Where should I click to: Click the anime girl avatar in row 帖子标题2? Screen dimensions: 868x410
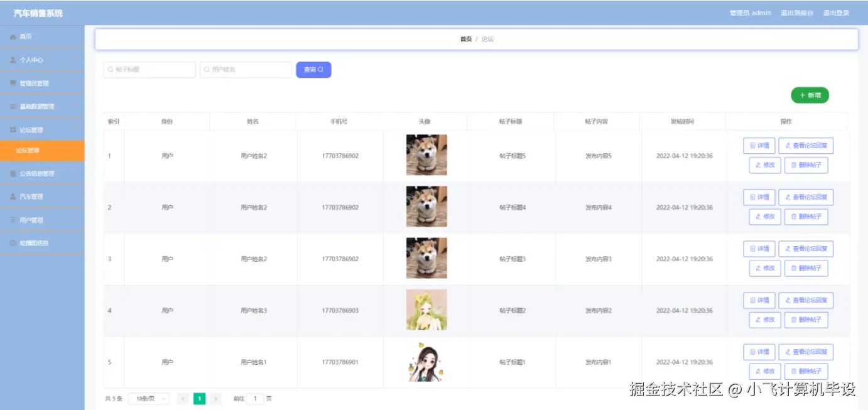tap(426, 310)
